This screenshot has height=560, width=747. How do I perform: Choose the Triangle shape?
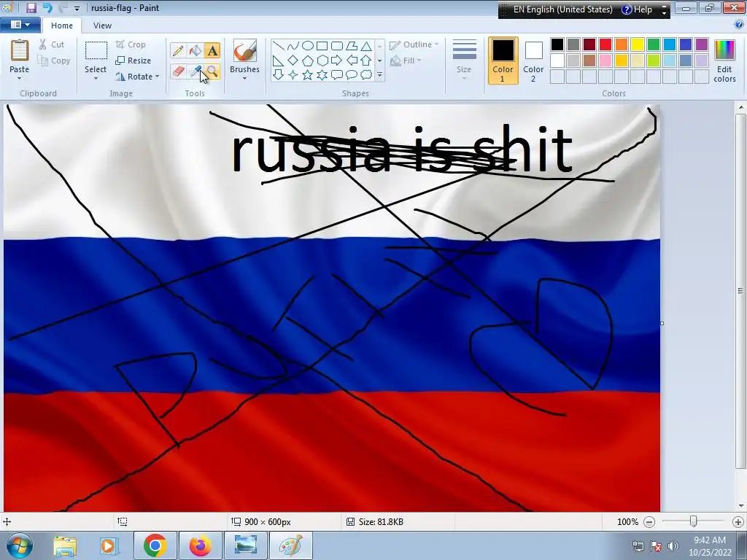click(x=366, y=46)
